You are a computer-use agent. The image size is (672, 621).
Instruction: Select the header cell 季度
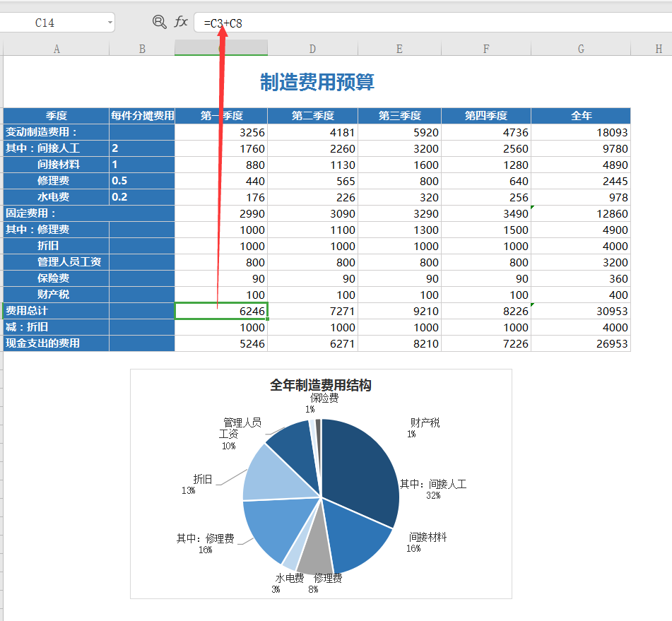(x=56, y=115)
